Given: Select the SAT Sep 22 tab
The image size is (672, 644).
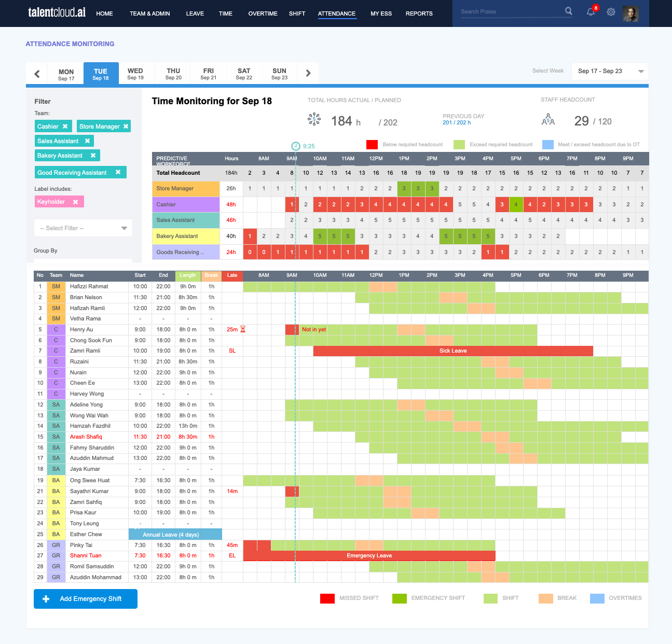Looking at the screenshot, I should (x=244, y=74).
